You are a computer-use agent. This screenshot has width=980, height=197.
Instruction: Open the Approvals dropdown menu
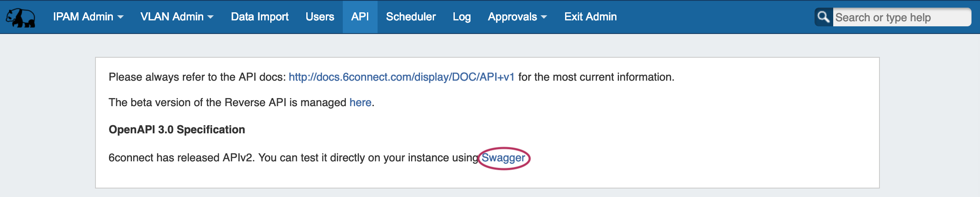click(512, 17)
